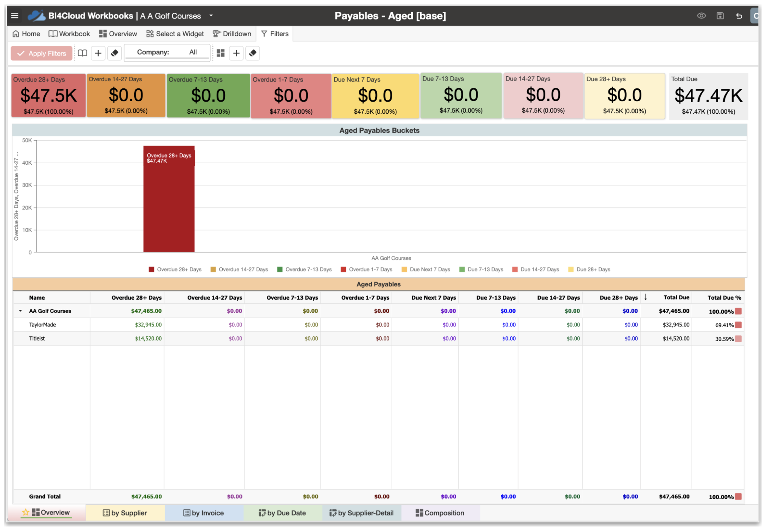This screenshot has height=532, width=765.
Task: Switch to the Composition sheet tab
Action: pyautogui.click(x=440, y=513)
